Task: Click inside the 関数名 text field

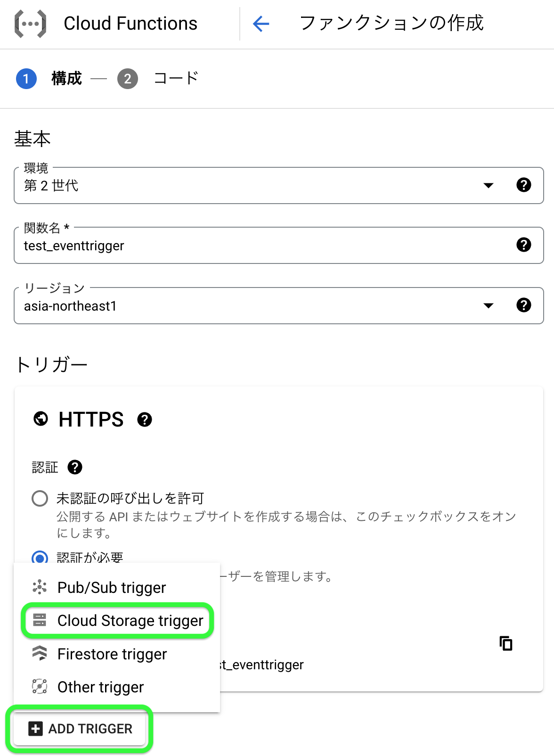Action: tap(188, 245)
